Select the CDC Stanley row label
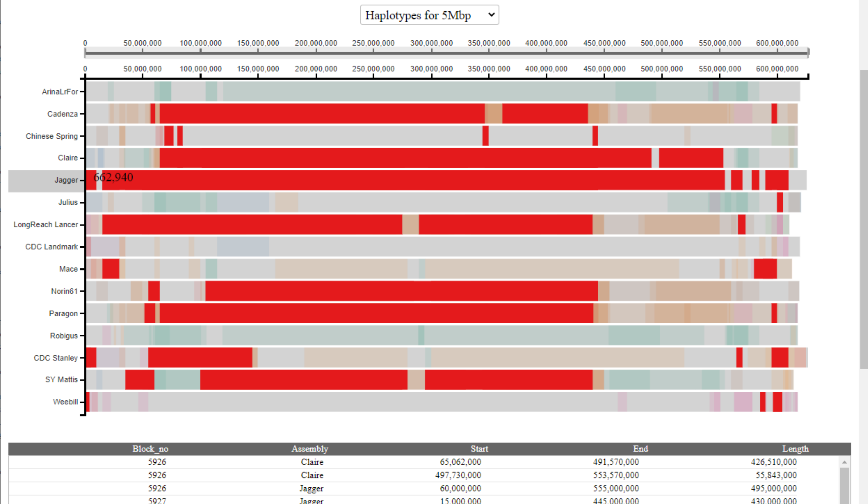This screenshot has height=504, width=868. click(55, 358)
